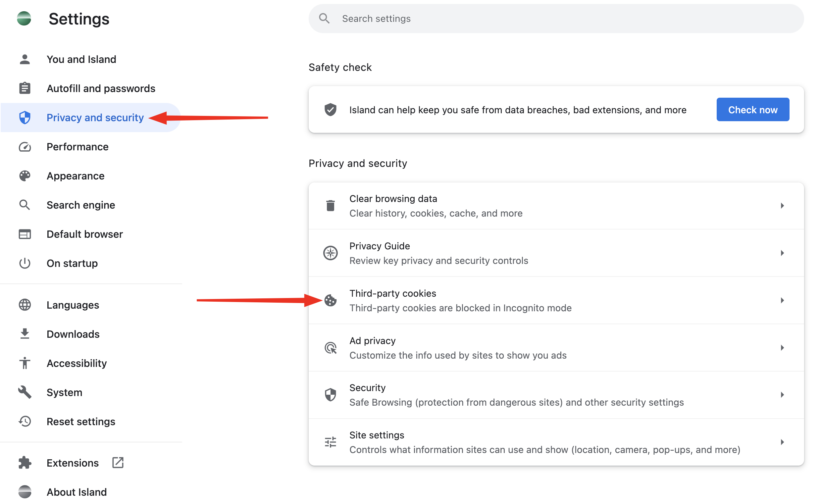The height and width of the screenshot is (504, 821).
Task: Click the puzzle piece icon for Extensions
Action: [25, 463]
